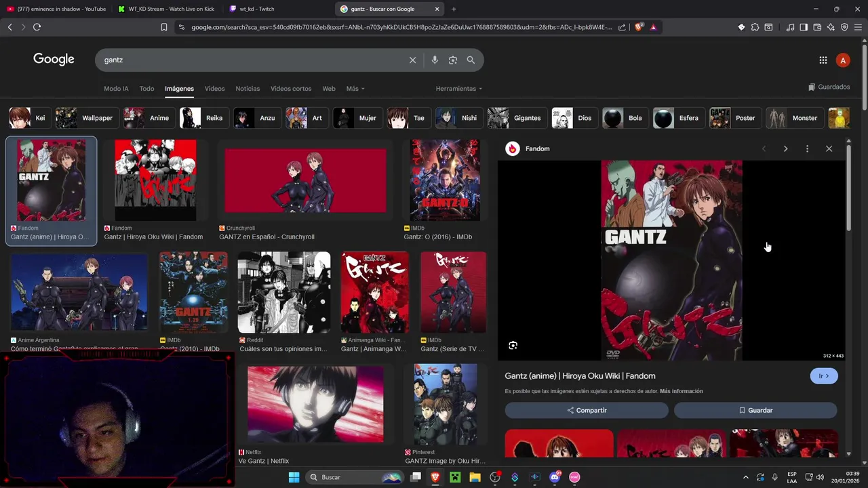
Task: Start voice search with microphone icon
Action: click(x=435, y=60)
